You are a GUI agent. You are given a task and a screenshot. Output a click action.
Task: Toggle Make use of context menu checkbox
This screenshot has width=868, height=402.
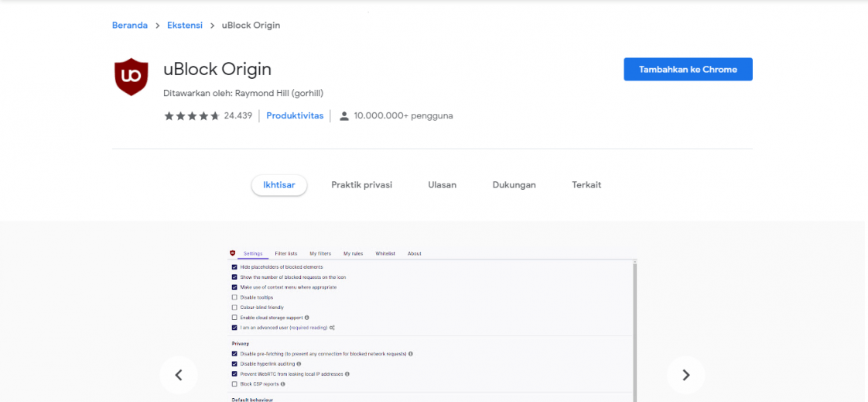pyautogui.click(x=234, y=287)
